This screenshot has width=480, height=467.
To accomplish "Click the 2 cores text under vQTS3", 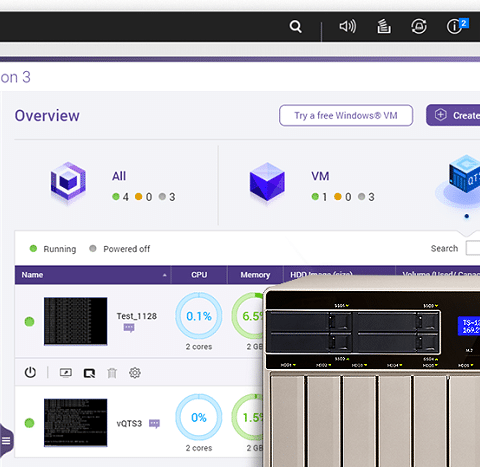I will (x=199, y=448).
